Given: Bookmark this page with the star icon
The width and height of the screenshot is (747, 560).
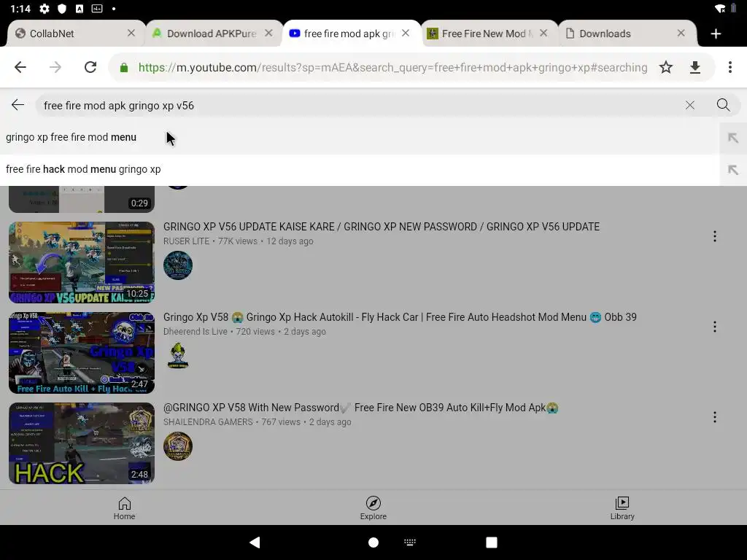Looking at the screenshot, I should 666,67.
